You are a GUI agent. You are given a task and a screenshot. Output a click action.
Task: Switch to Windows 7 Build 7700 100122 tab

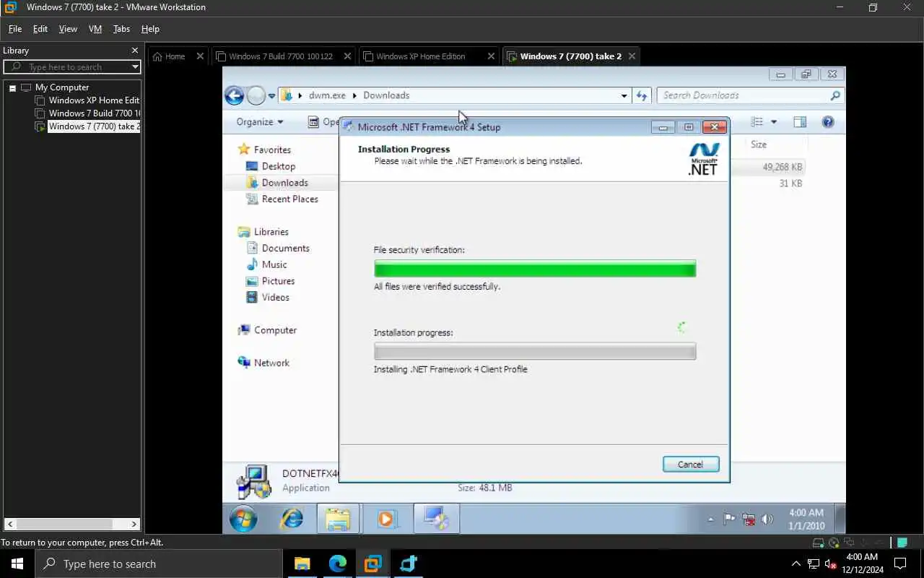pyautogui.click(x=281, y=56)
